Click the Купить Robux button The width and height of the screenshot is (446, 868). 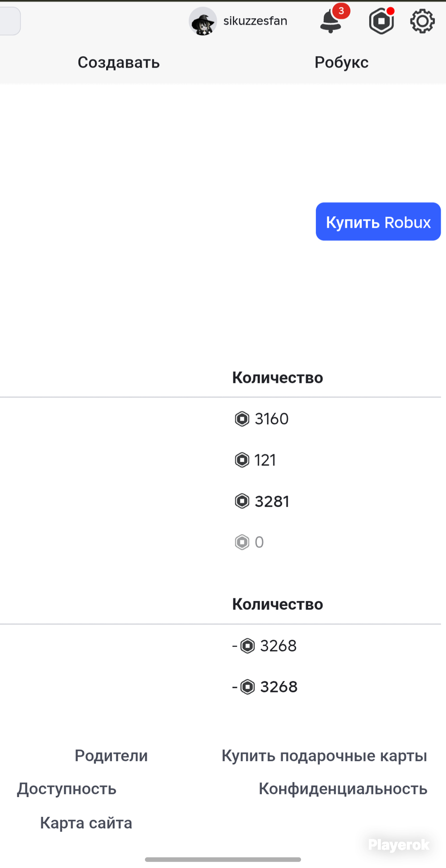click(x=378, y=222)
